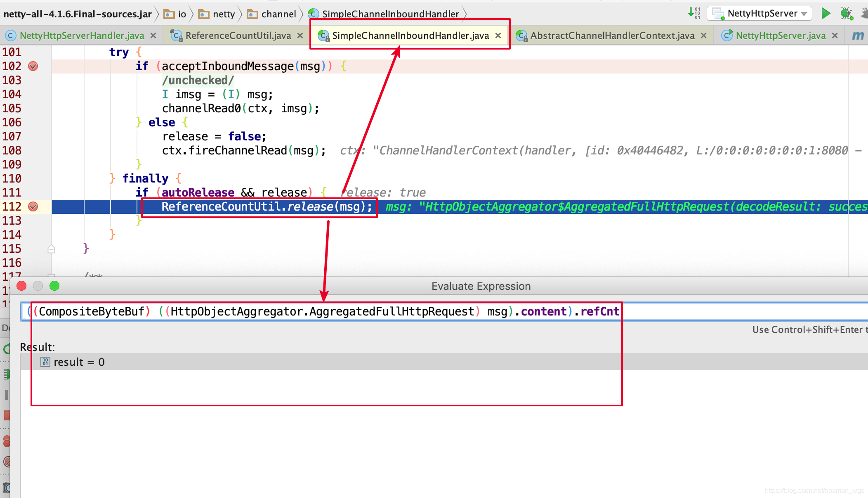This screenshot has height=498, width=868.
Task: Click the Pause Program icon in Debug sidebar
Action: pyautogui.click(x=6, y=395)
